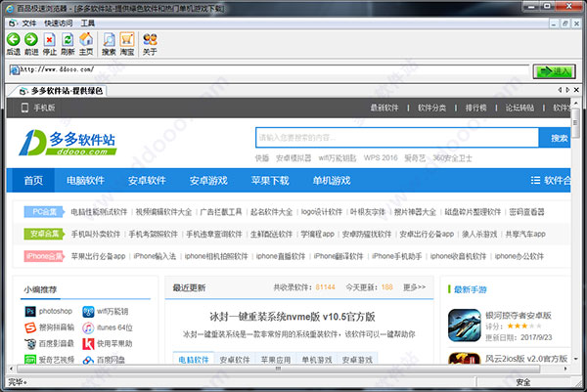Click the tab scroll right arrow
The height and width of the screenshot is (392, 587).
[x=567, y=90]
